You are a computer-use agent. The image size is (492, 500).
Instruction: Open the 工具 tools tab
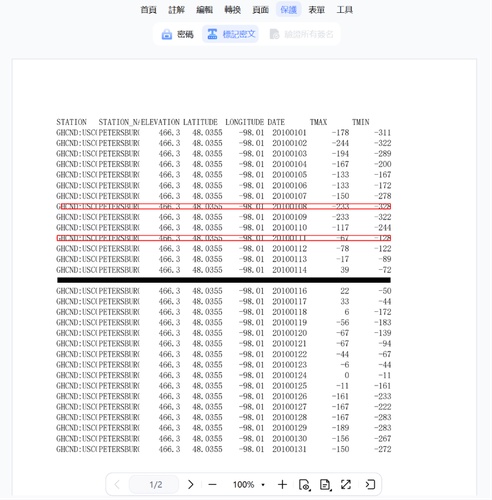344,10
